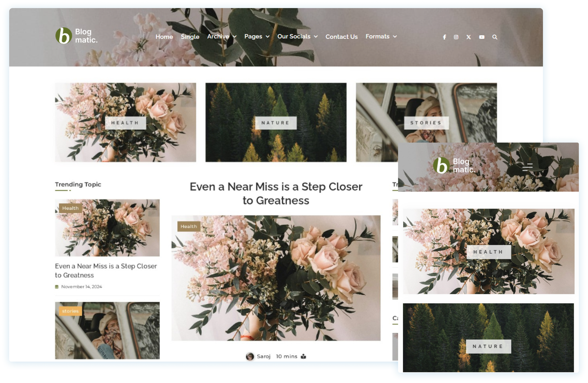Image resolution: width=588 pixels, height=383 pixels.
Task: Click the Facebook icon in header
Action: 444,37
